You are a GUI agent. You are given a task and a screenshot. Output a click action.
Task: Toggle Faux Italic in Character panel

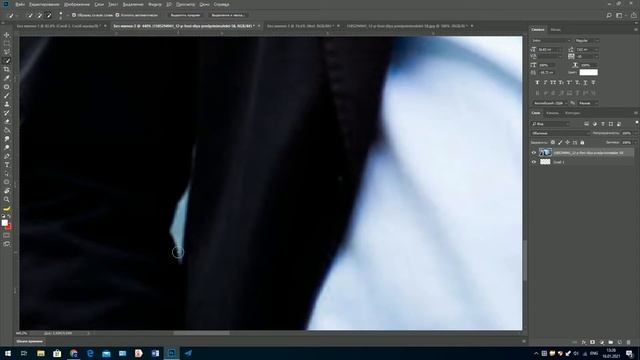point(545,82)
